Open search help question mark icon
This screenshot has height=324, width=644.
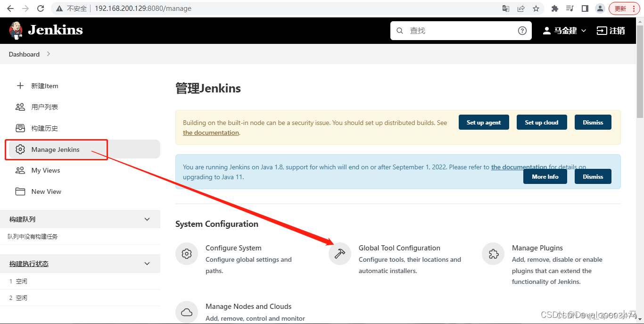click(522, 31)
